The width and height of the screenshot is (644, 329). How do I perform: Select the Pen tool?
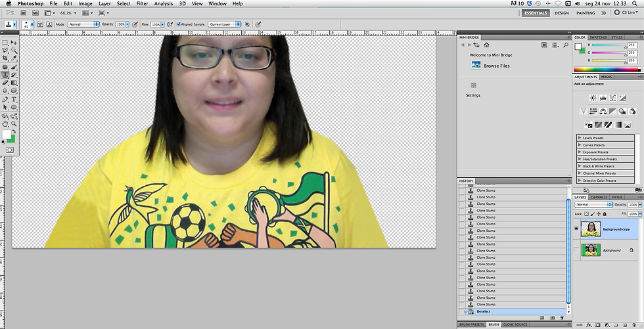pos(5,99)
